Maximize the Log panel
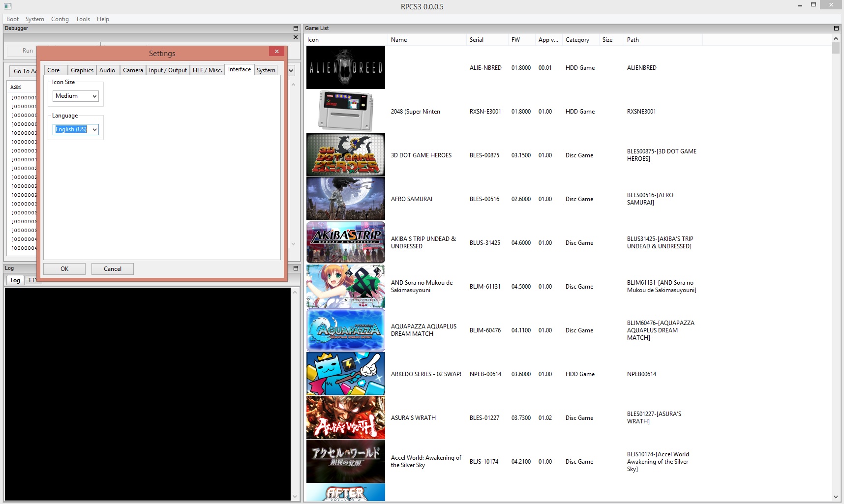The height and width of the screenshot is (504, 844). point(296,268)
